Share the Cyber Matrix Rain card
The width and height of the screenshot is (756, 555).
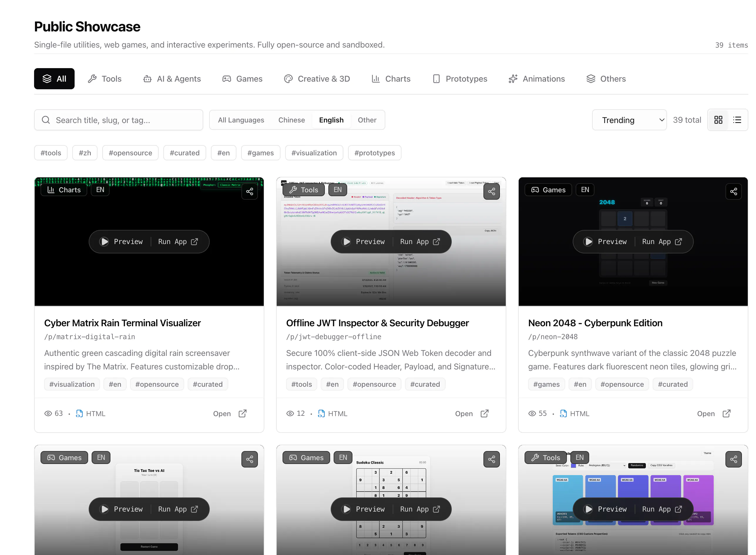[x=249, y=191]
